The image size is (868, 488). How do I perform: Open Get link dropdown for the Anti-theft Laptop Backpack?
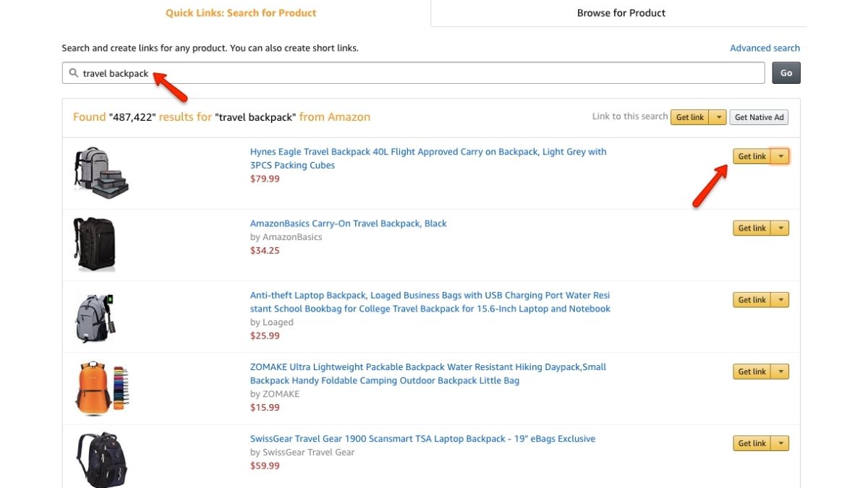pyautogui.click(x=780, y=299)
